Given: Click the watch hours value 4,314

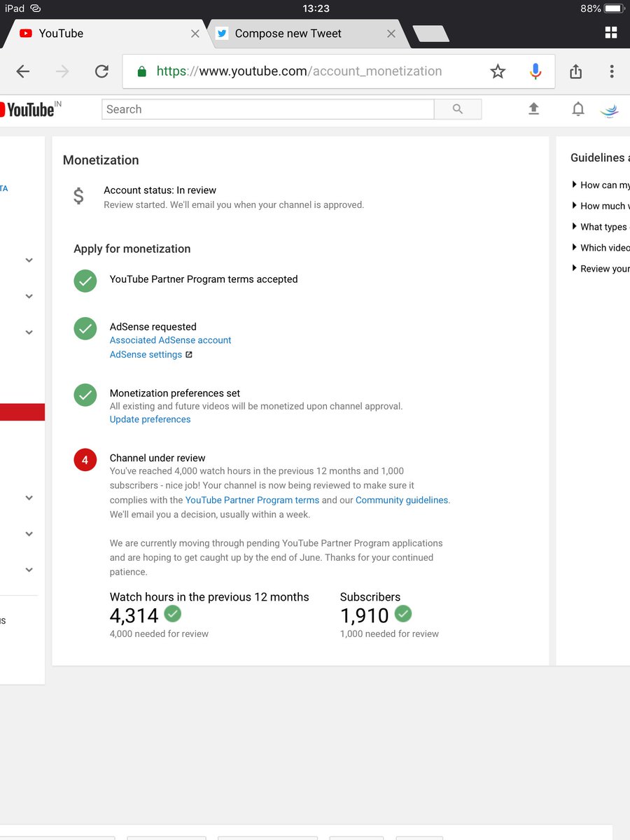Looking at the screenshot, I should click(x=134, y=616).
